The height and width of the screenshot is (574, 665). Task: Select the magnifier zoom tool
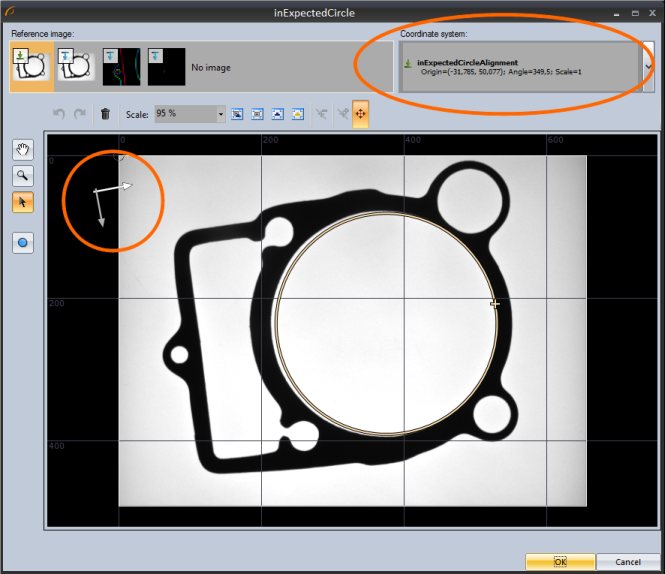pos(22,176)
